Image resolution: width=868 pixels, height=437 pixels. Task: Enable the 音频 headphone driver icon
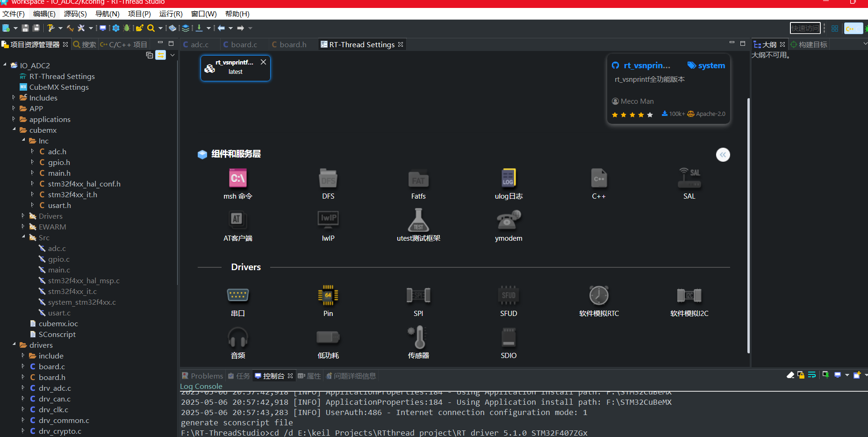coord(238,337)
